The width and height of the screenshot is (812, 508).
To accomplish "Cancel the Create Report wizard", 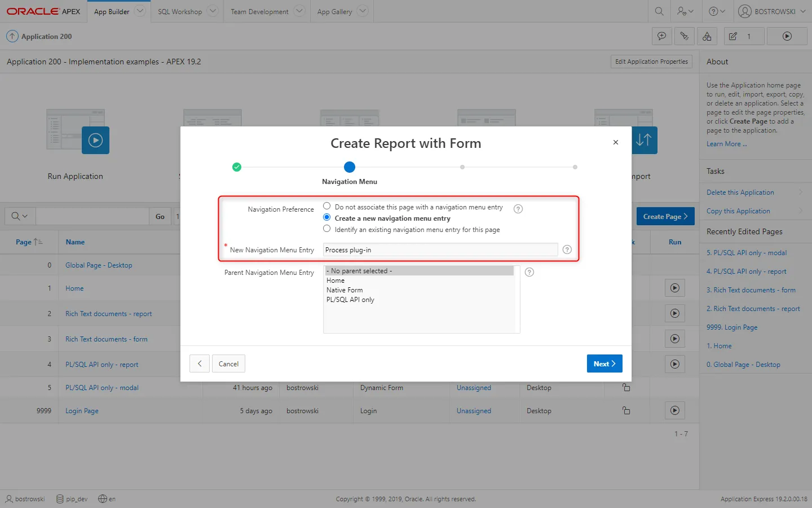I will coord(228,364).
